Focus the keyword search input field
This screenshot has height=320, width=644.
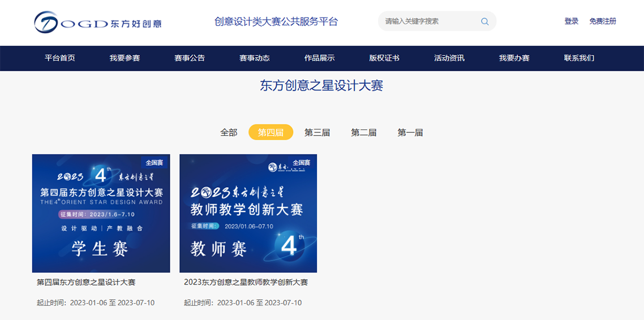pyautogui.click(x=429, y=21)
